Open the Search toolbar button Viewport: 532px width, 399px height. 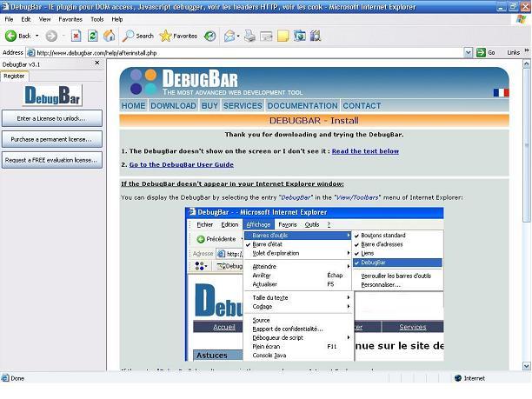coord(138,36)
